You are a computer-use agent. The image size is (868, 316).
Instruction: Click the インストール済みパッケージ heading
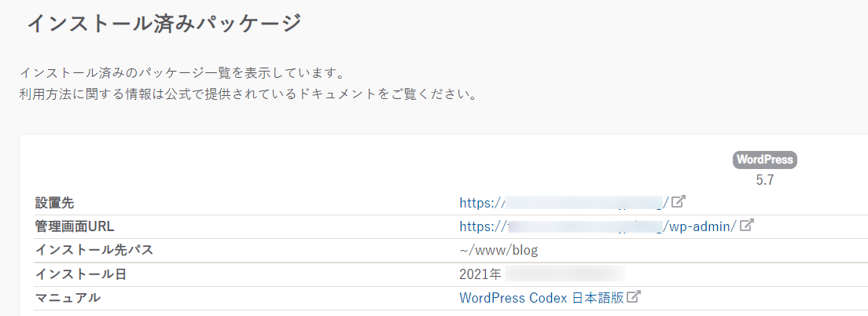(164, 24)
